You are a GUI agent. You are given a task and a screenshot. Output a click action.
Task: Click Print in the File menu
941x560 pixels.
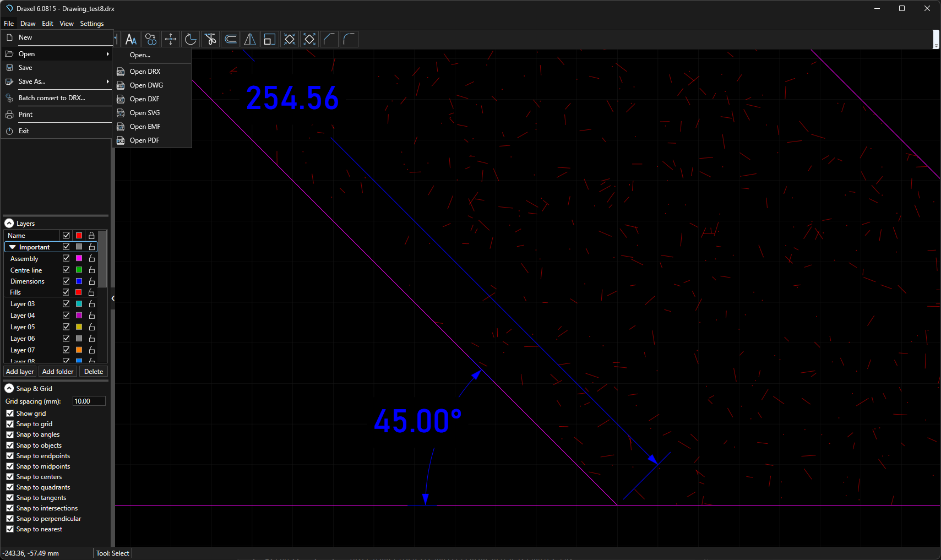click(57, 115)
